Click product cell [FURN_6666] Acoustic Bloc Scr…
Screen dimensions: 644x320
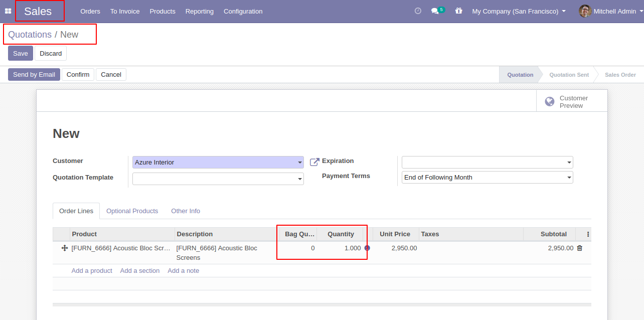coord(121,248)
